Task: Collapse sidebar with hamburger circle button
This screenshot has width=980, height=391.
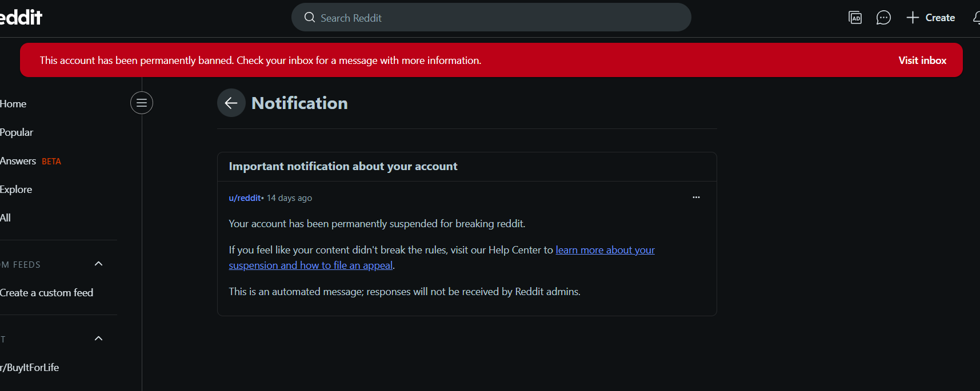Action: click(142, 103)
